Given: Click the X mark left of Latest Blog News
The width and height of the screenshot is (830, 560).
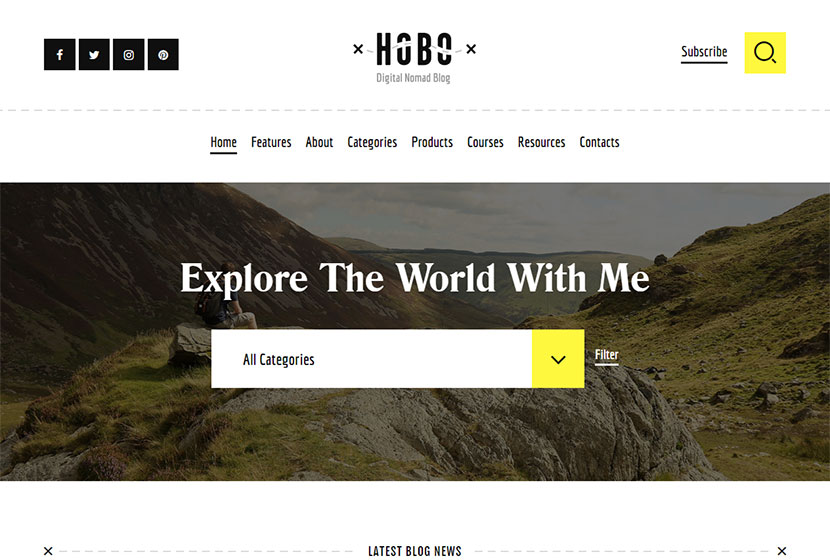Looking at the screenshot, I should 48,551.
